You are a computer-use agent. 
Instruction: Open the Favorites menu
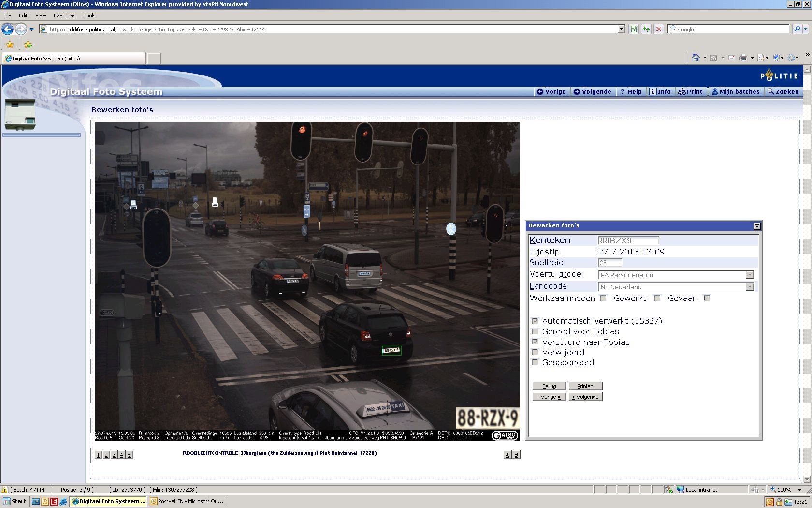(x=65, y=15)
